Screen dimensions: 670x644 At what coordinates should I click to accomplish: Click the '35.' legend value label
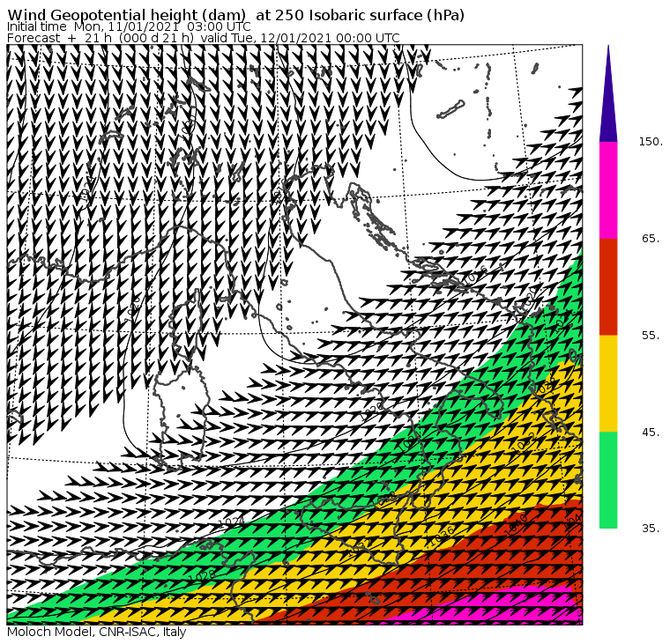[x=651, y=529]
